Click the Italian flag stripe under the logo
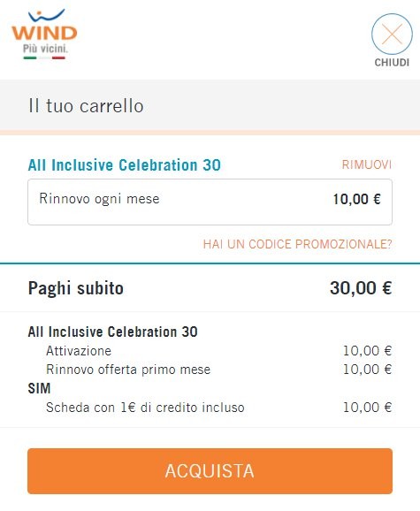This screenshot has width=420, height=511. [x=44, y=58]
